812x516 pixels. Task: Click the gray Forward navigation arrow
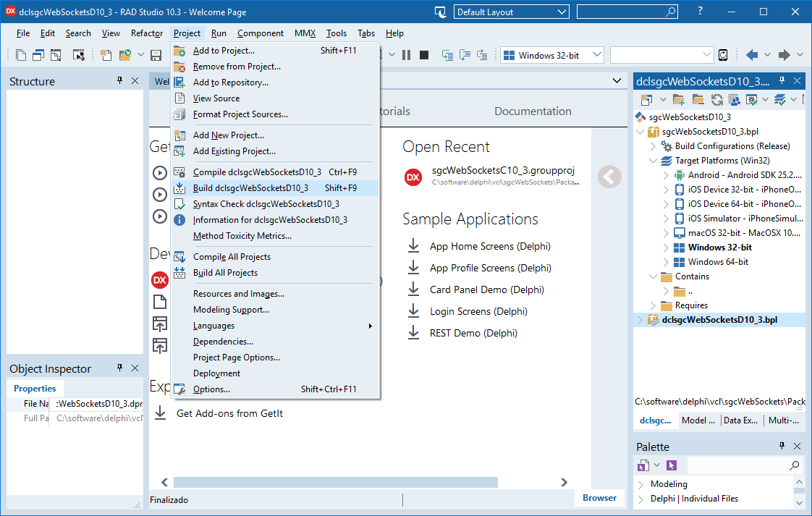tap(784, 55)
